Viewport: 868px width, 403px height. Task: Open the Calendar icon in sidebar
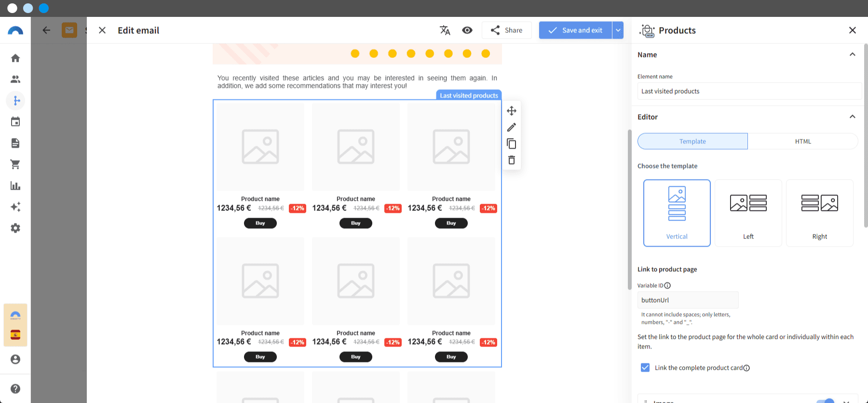click(15, 122)
